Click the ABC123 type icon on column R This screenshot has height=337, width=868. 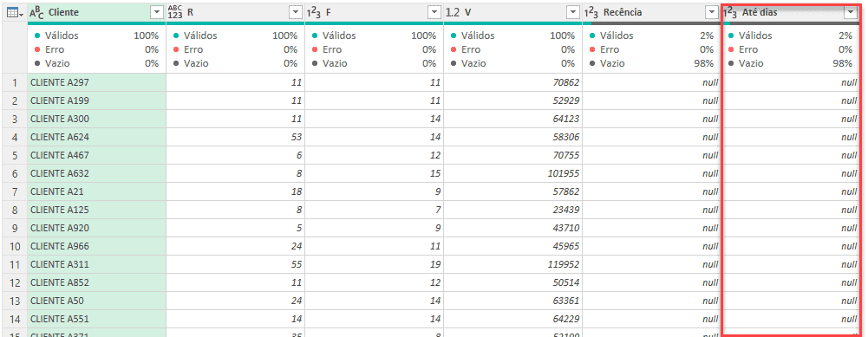(175, 12)
